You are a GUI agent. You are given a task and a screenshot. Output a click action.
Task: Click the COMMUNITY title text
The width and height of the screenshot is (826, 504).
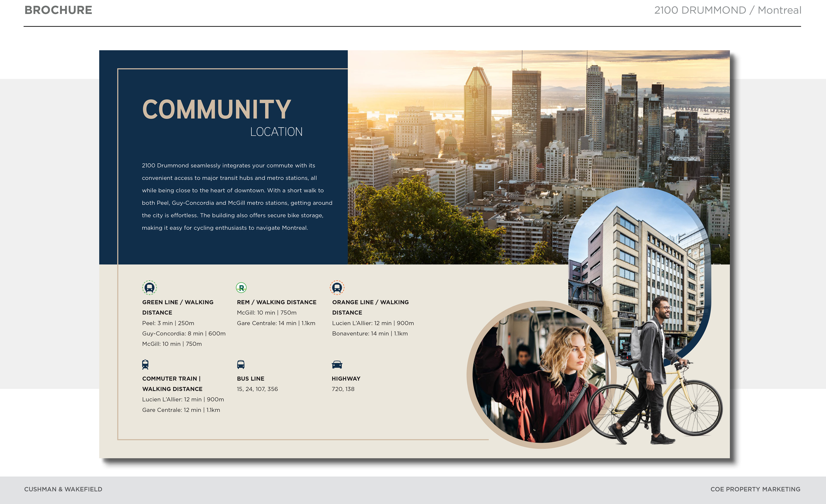(217, 109)
